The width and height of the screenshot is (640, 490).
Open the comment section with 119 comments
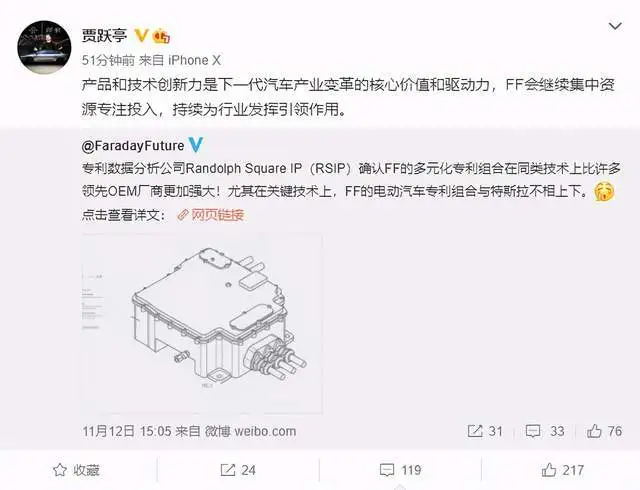pos(400,470)
